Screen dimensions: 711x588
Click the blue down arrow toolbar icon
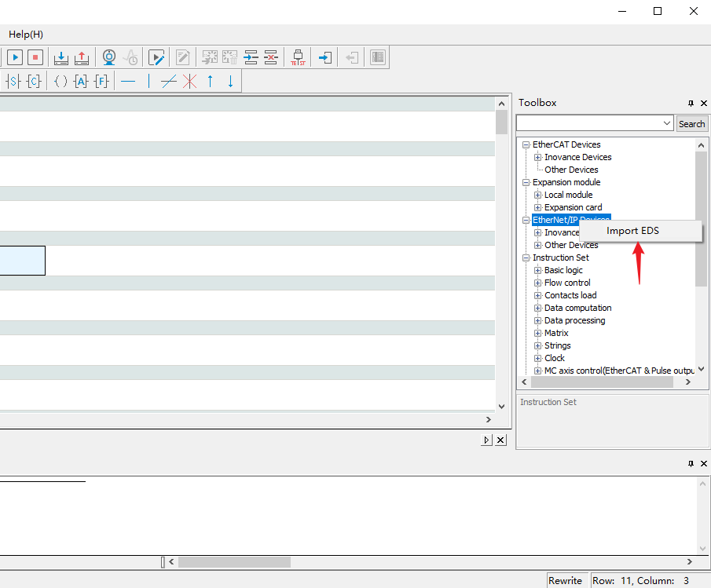[x=230, y=81]
